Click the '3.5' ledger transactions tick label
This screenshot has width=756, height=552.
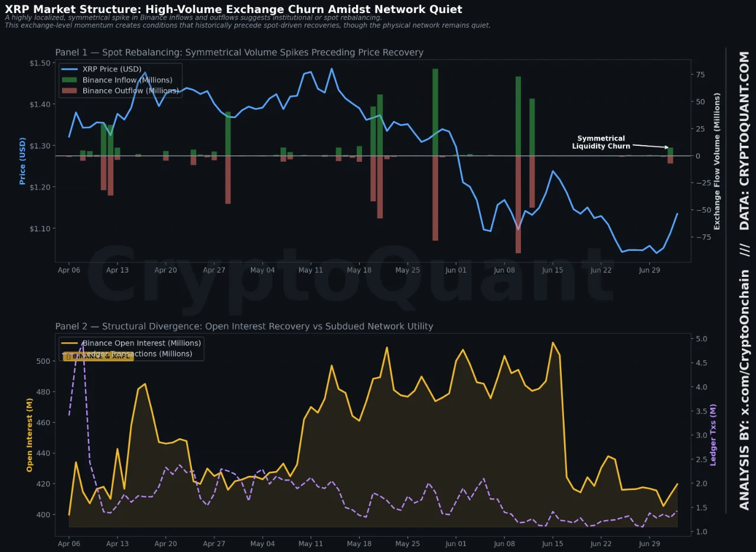(x=701, y=411)
